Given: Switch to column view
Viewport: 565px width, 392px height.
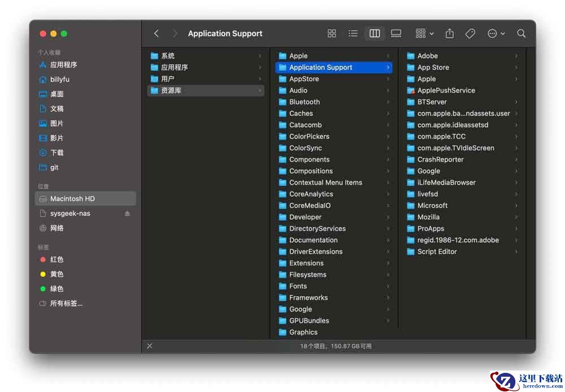Looking at the screenshot, I should (375, 33).
